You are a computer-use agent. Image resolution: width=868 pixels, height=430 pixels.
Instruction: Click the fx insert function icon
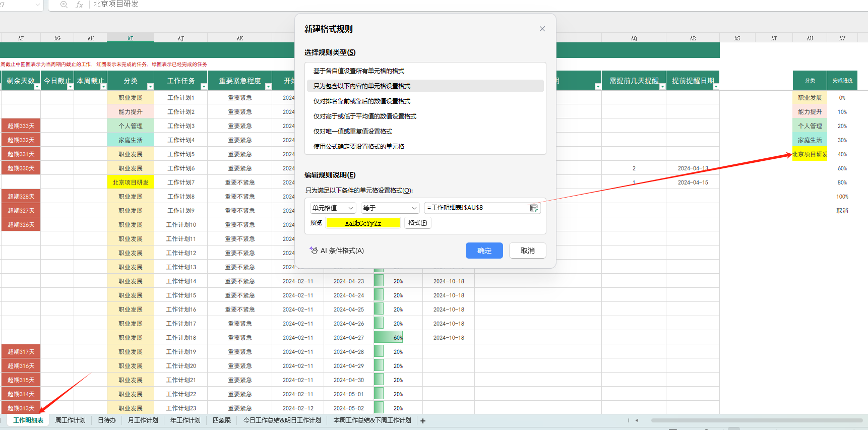point(79,5)
